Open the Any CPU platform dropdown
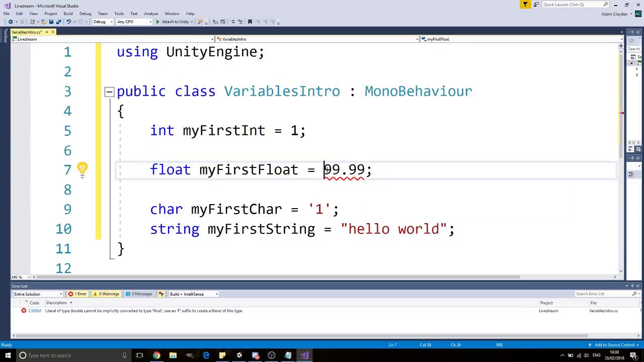644x362 pixels. point(134,22)
